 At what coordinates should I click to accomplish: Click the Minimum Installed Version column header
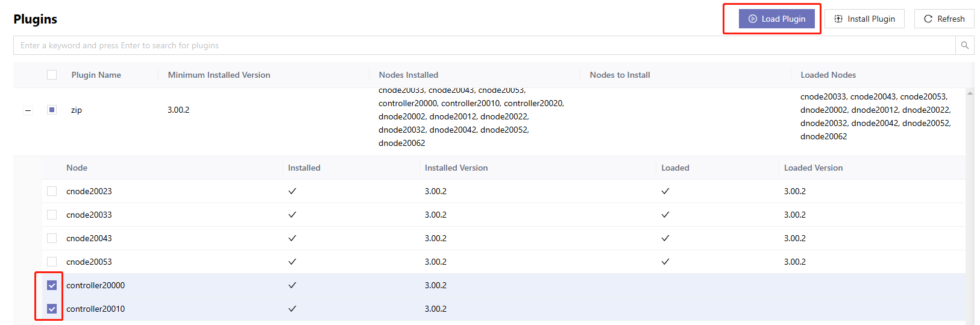[219, 75]
